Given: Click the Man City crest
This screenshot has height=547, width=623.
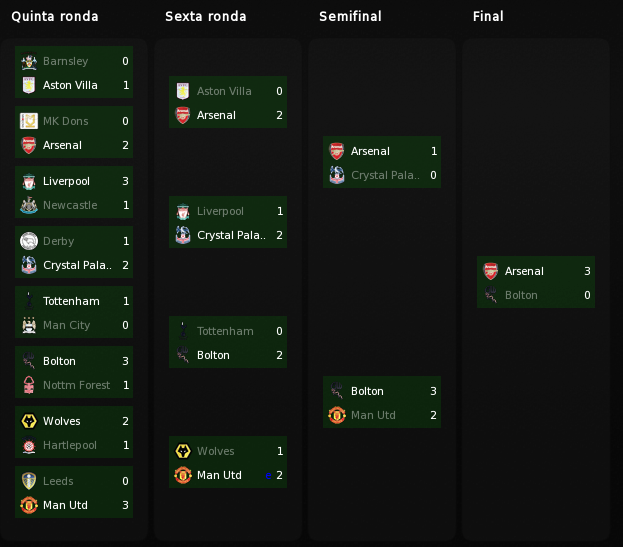Looking at the screenshot, I should (x=29, y=325).
